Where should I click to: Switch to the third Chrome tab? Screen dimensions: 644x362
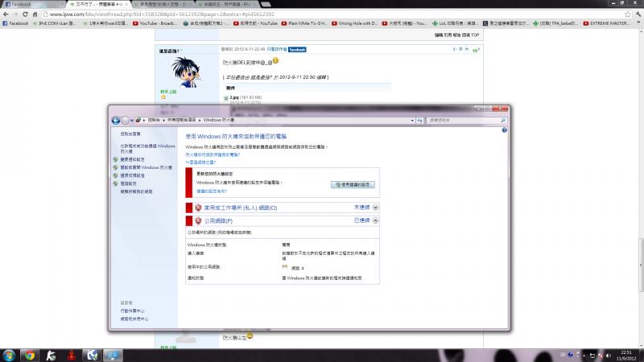tap(164, 4)
